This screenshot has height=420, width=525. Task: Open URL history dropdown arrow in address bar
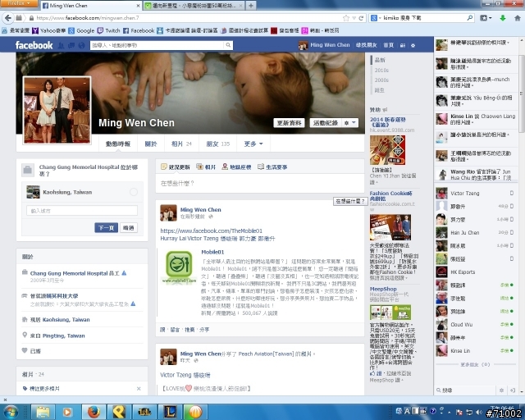tap(354, 18)
